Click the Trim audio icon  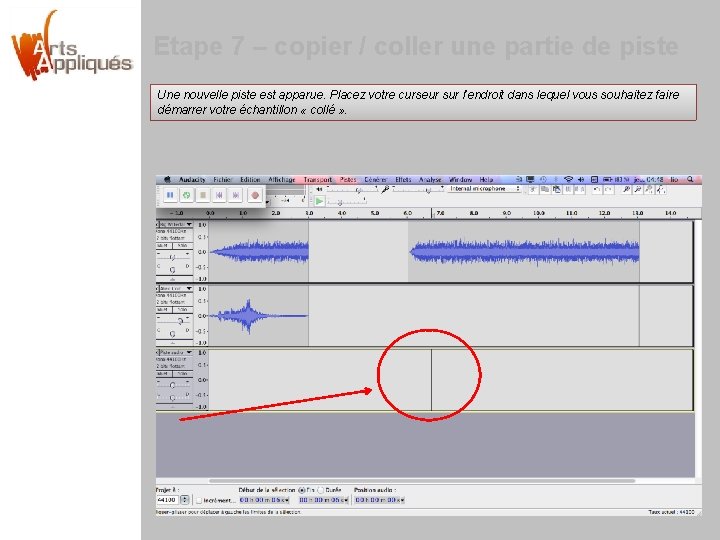(568, 189)
